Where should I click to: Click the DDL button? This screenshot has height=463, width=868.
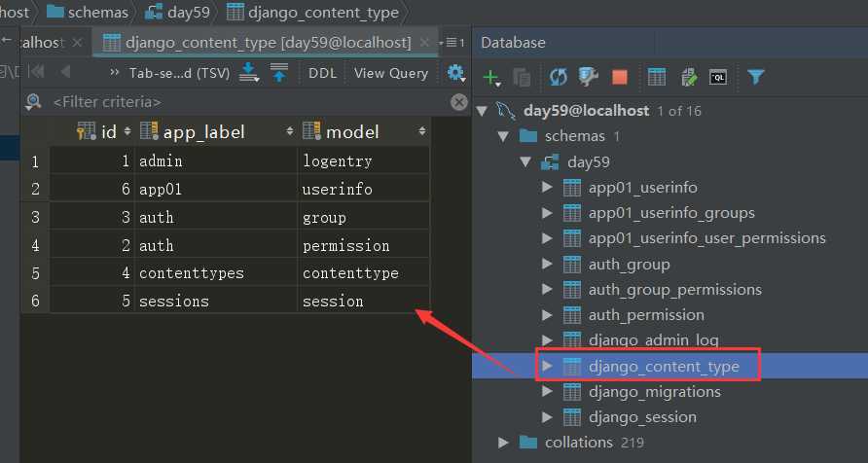click(322, 73)
